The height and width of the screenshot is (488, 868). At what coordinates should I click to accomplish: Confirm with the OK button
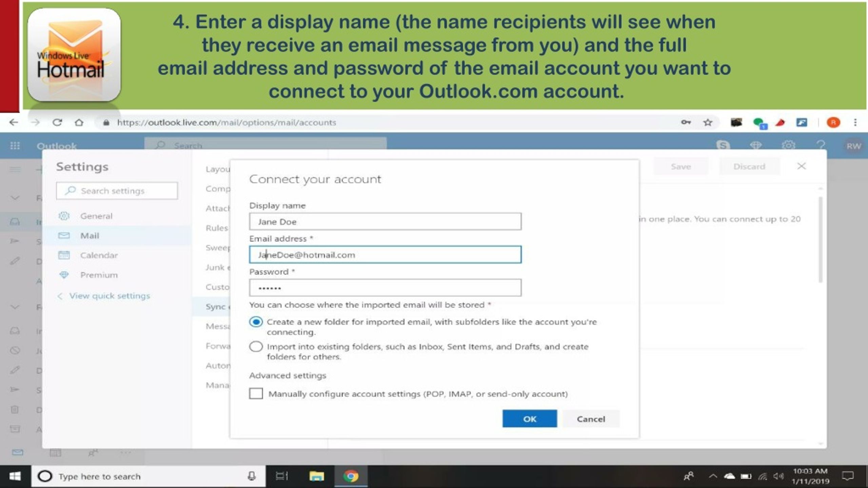(x=530, y=419)
